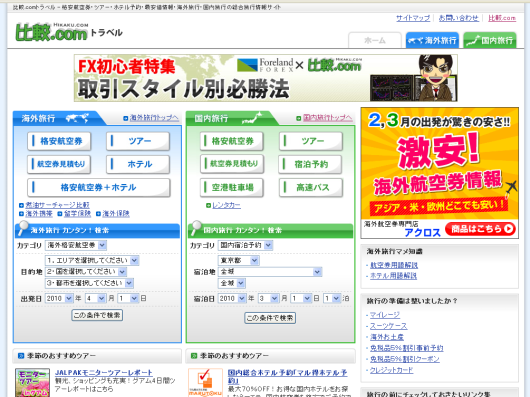This screenshot has height=397, width=530.
Task: Open ホテル用語解説 link
Action: click(x=393, y=276)
